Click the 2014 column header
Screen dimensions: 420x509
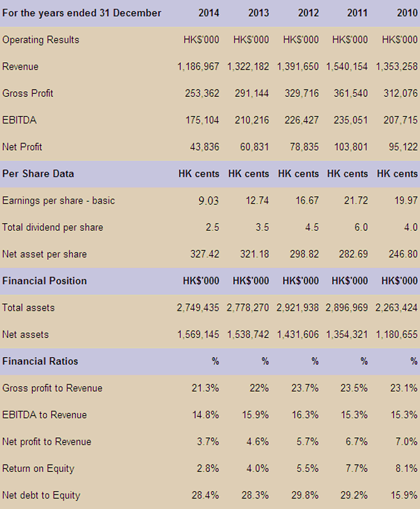coord(209,13)
